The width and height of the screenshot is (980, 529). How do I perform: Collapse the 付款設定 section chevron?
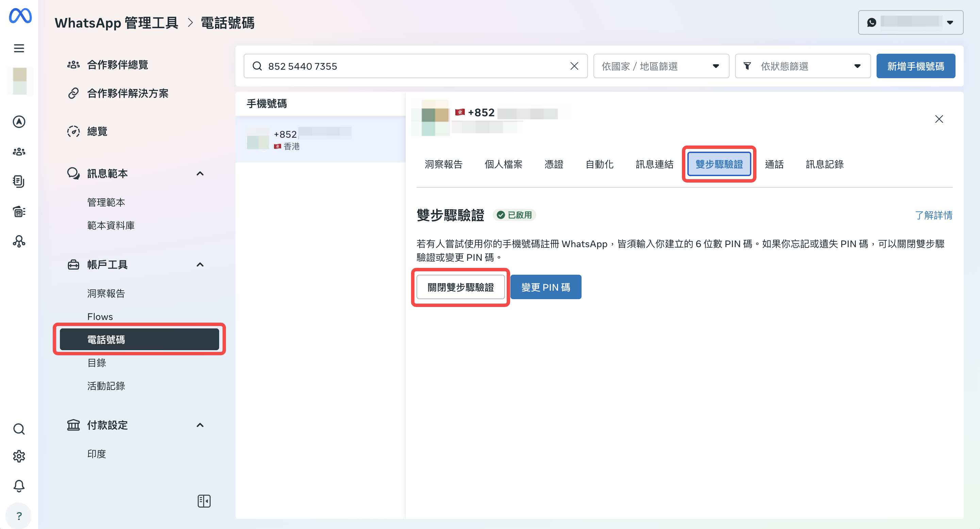200,425
